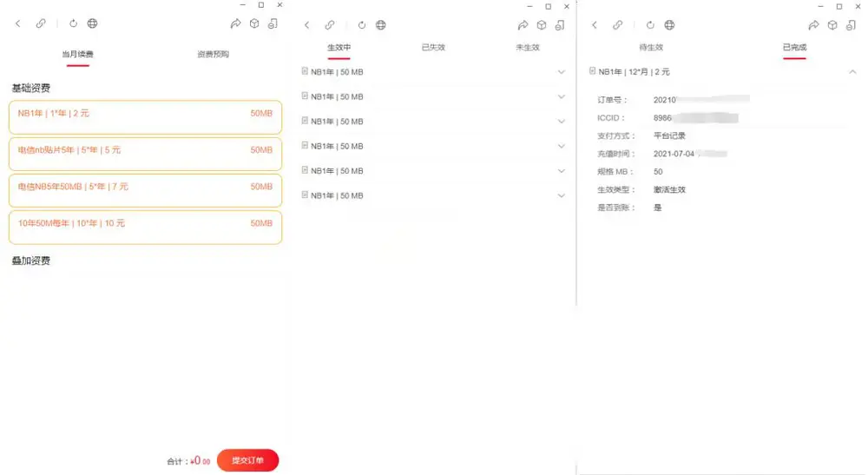Go back in the left window
Screen dimensions: 868x475
click(17, 23)
